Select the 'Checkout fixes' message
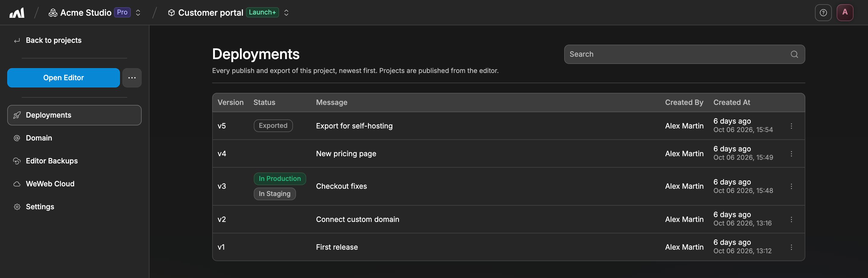The height and width of the screenshot is (278, 868). point(341,186)
